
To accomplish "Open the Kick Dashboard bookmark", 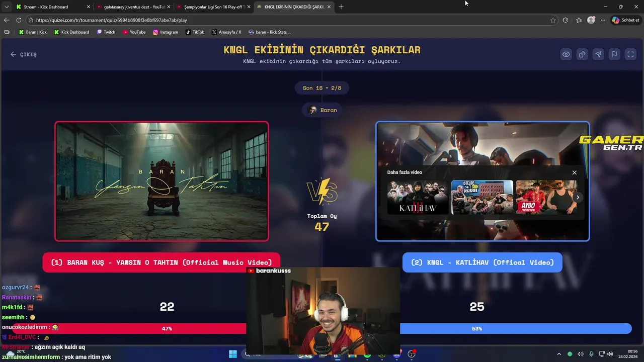I will pyautogui.click(x=71, y=32).
